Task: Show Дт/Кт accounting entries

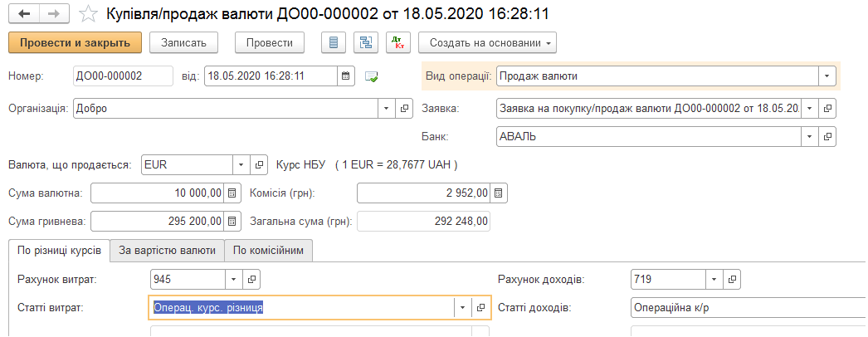Action: pyautogui.click(x=398, y=43)
